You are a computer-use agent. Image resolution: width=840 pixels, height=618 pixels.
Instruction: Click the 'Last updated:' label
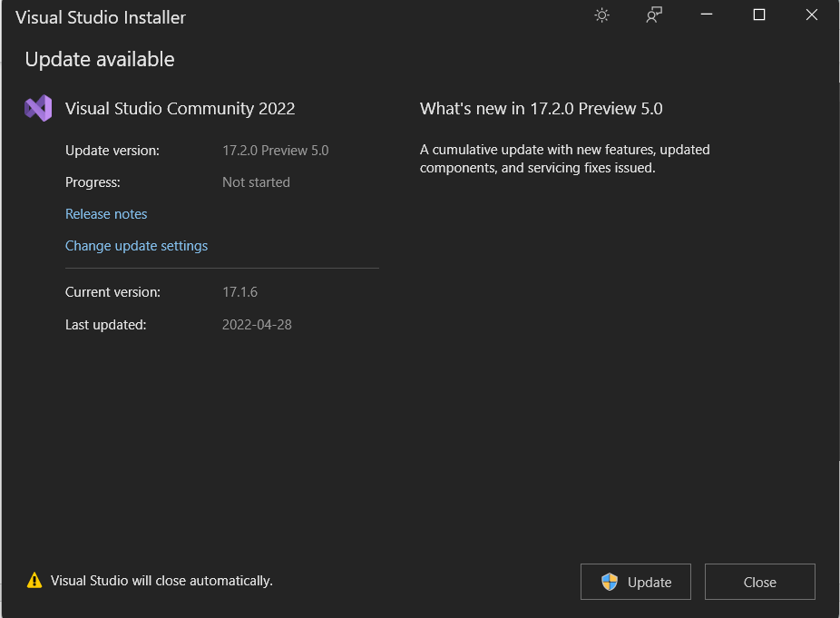click(x=105, y=325)
